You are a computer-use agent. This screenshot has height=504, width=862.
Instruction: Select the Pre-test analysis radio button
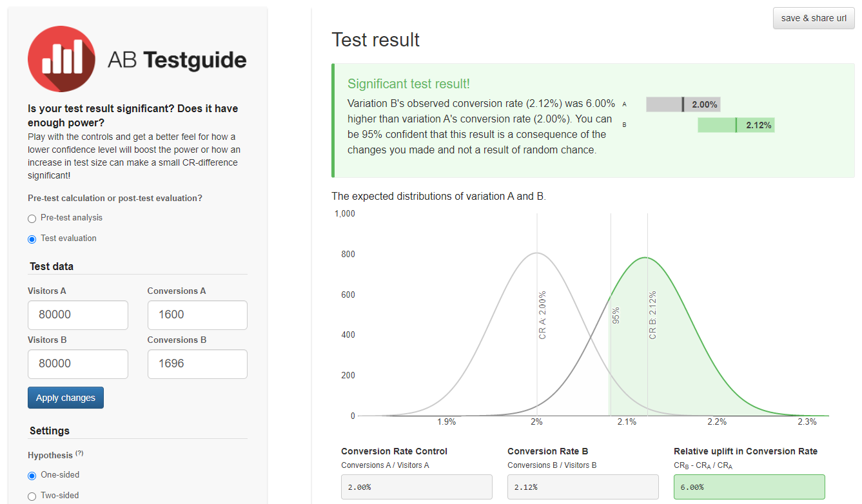click(x=32, y=218)
